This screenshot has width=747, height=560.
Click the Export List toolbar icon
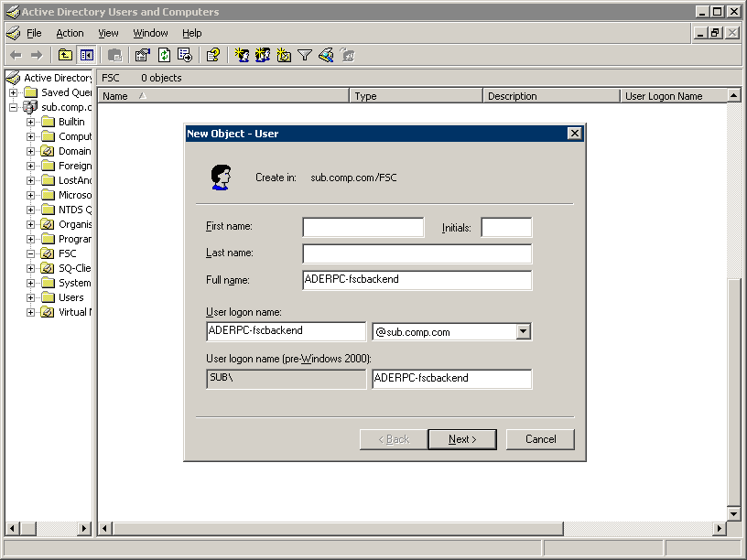click(185, 56)
